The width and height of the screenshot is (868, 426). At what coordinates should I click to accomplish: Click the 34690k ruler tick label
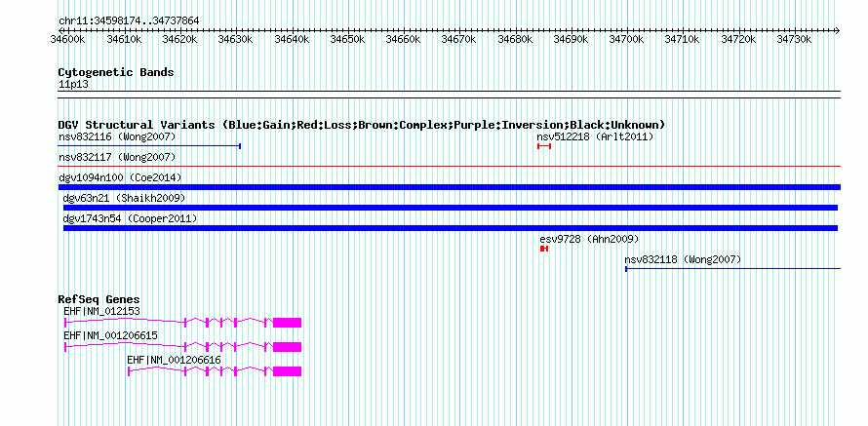pos(572,39)
